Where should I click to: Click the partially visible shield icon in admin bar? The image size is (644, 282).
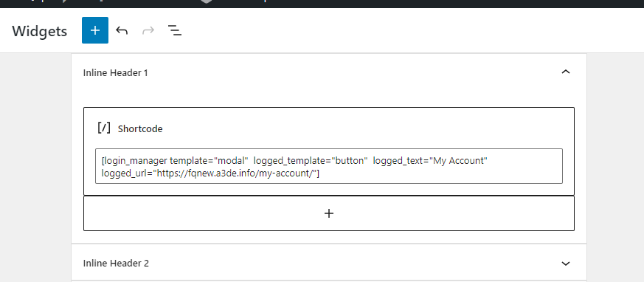206,1
